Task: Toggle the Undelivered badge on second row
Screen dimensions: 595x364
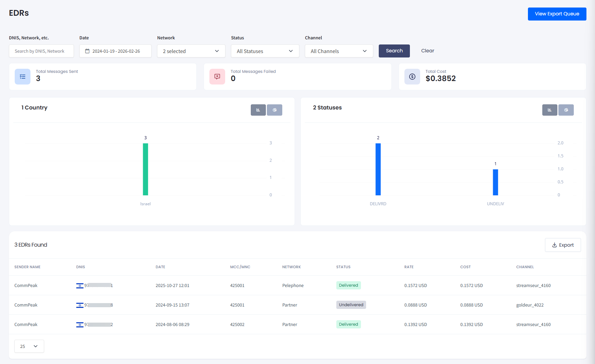Action: pos(351,304)
